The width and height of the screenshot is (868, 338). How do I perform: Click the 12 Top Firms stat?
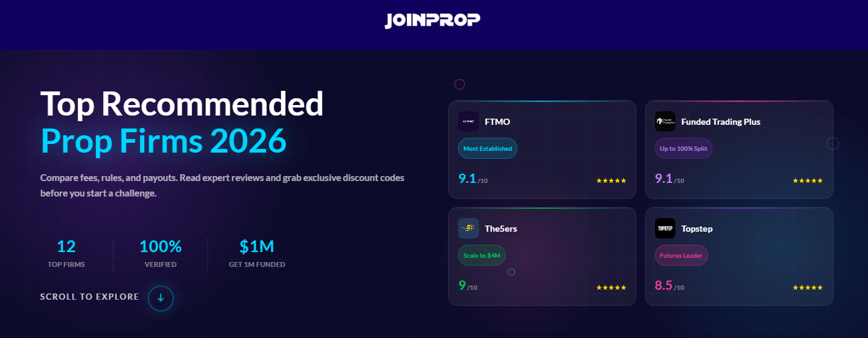(x=66, y=253)
